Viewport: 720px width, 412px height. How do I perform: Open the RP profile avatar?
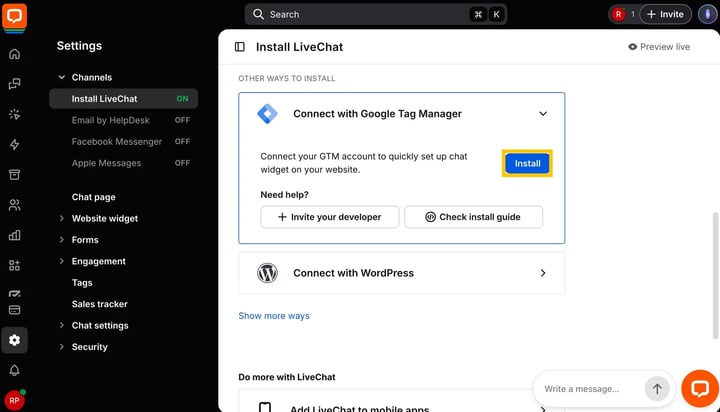pos(14,400)
